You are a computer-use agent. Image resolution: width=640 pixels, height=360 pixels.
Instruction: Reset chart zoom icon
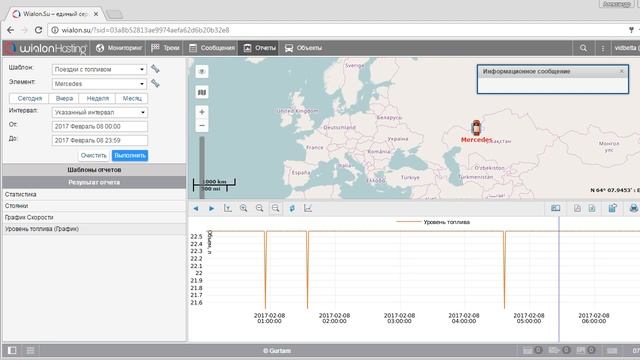point(276,209)
